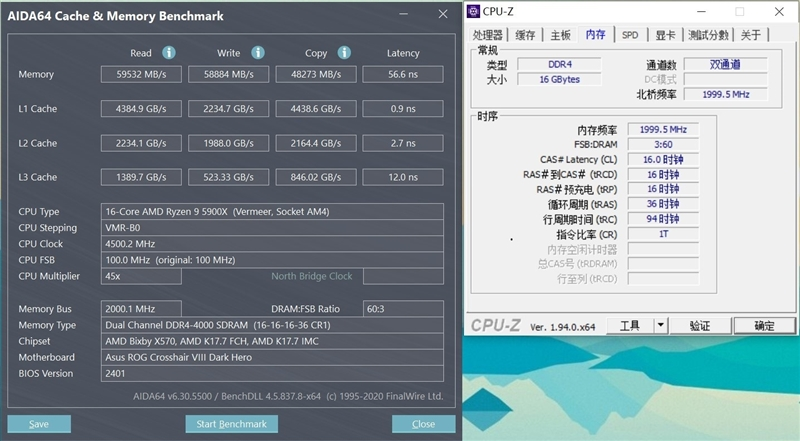Viewport: 800px width, 441px height.
Task: Click the CPU Stepping value VMR-B0
Action: click(272, 228)
